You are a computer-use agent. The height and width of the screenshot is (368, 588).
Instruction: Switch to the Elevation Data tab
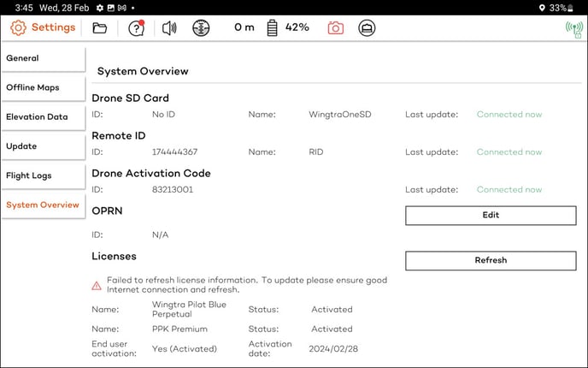point(44,117)
